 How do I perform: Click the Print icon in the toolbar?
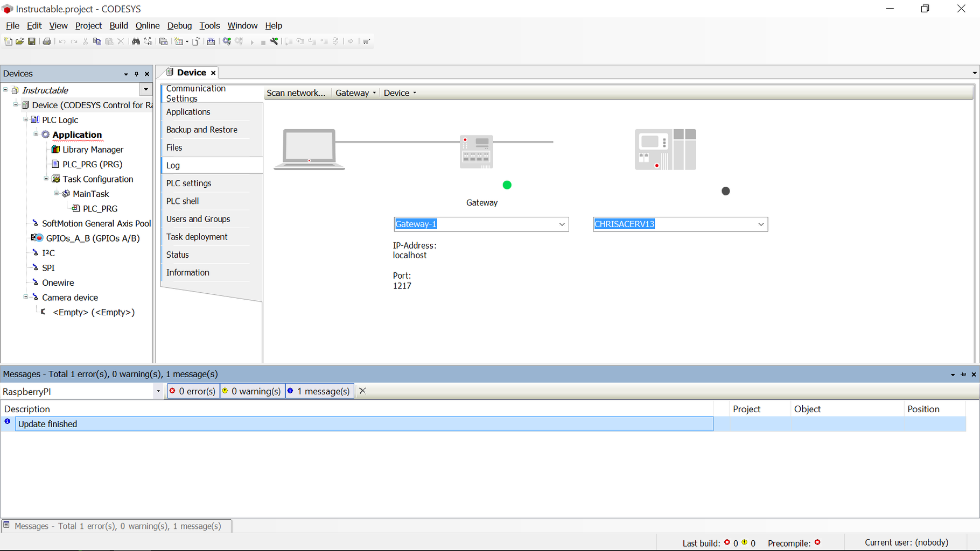(x=47, y=41)
